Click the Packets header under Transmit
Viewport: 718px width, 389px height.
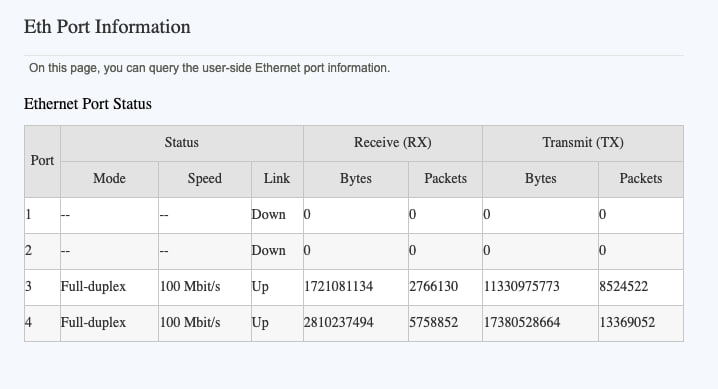pos(641,178)
